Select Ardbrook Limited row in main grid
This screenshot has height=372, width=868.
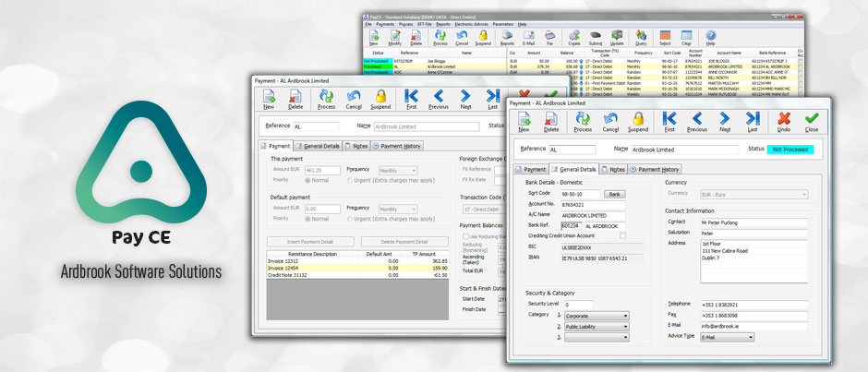(x=584, y=66)
